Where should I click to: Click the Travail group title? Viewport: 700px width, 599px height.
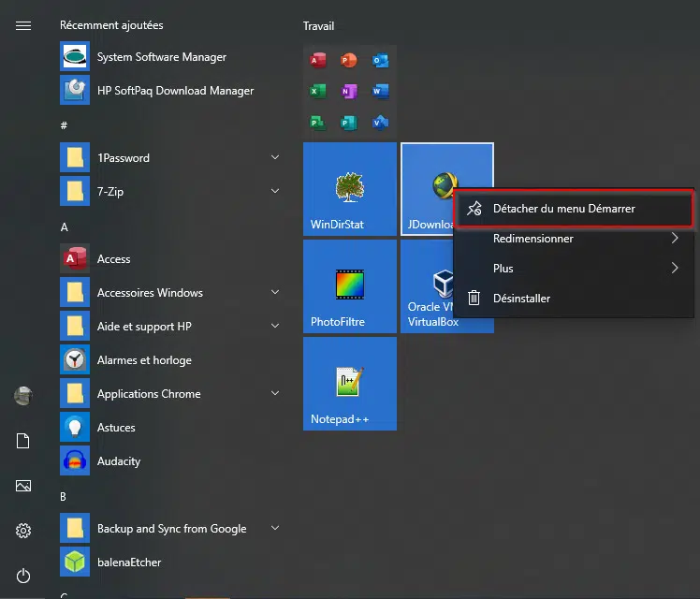coord(318,26)
